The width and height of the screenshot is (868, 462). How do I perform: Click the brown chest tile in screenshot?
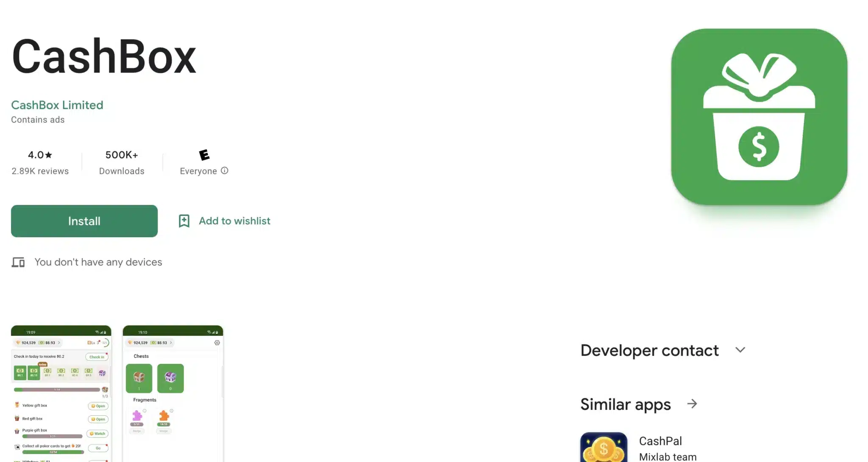[x=139, y=378]
